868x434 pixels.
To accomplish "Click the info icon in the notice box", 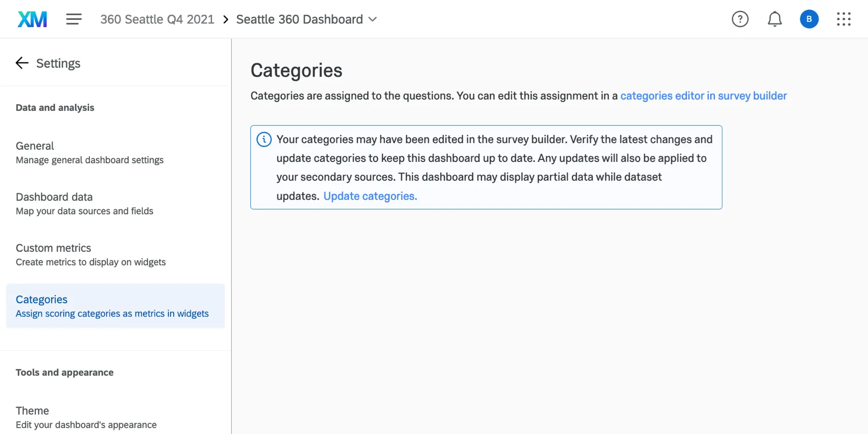I will pos(264,139).
